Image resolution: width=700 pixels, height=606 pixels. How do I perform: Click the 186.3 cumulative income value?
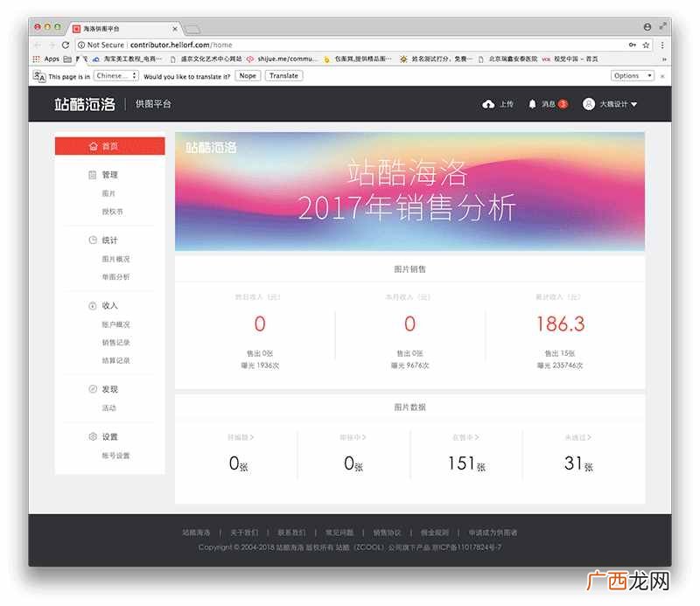pos(560,324)
